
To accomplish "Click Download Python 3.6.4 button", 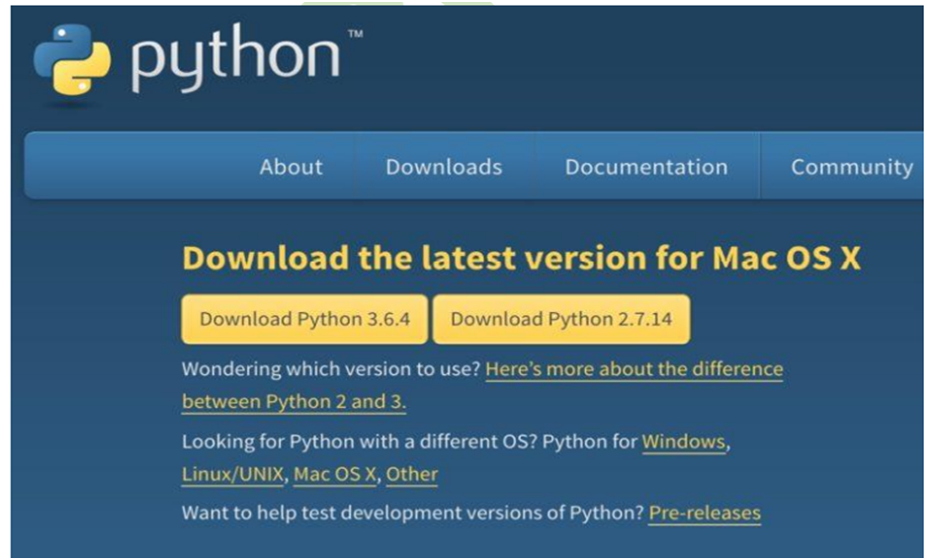I will click(x=304, y=319).
